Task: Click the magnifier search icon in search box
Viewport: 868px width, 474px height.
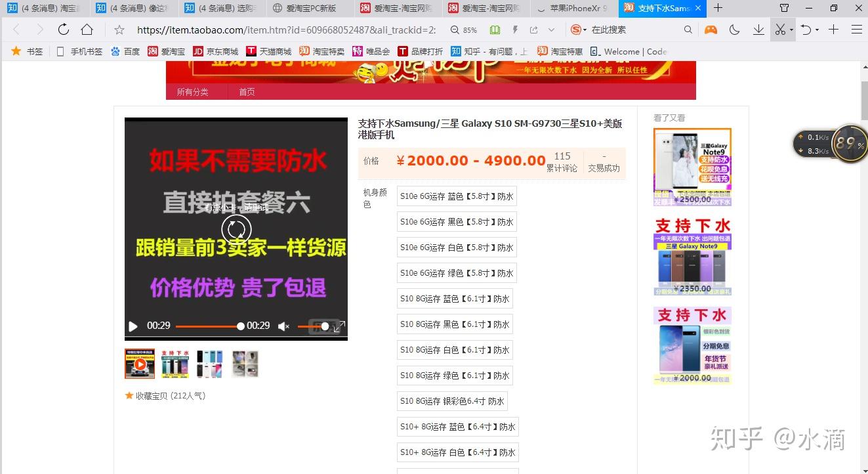Action: coord(688,30)
